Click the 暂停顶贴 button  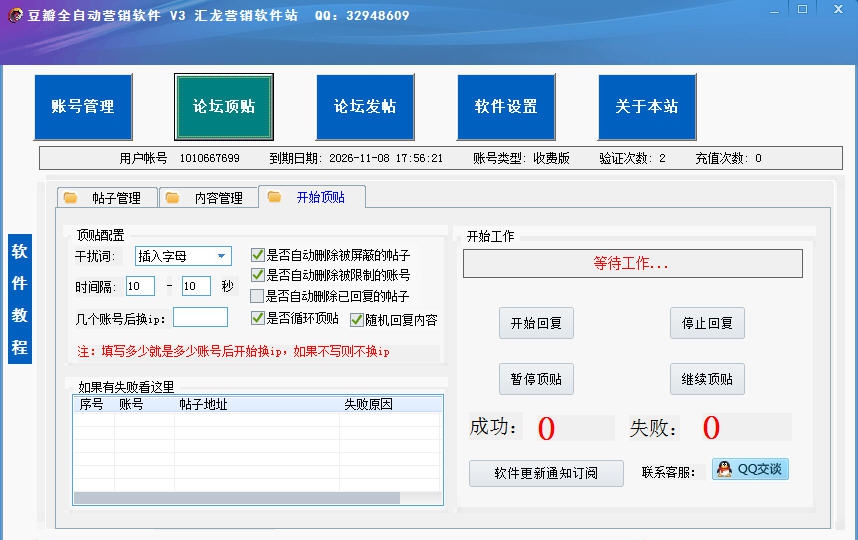point(536,379)
